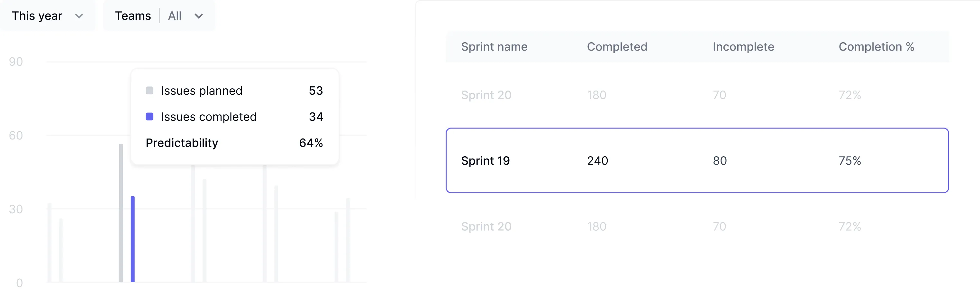Select the bottom faded Sprint 20 row
The image size is (980, 290).
pyautogui.click(x=697, y=226)
